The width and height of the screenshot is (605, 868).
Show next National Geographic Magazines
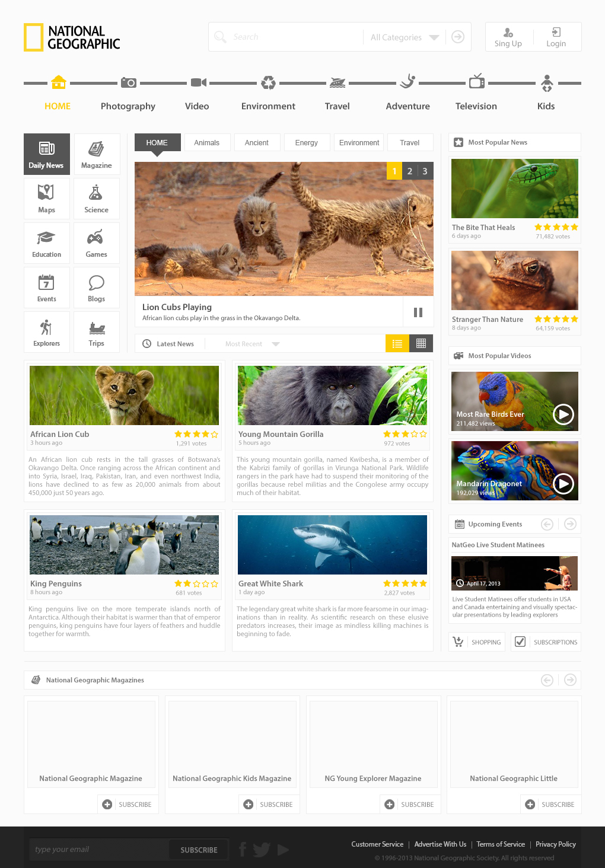pyautogui.click(x=570, y=680)
